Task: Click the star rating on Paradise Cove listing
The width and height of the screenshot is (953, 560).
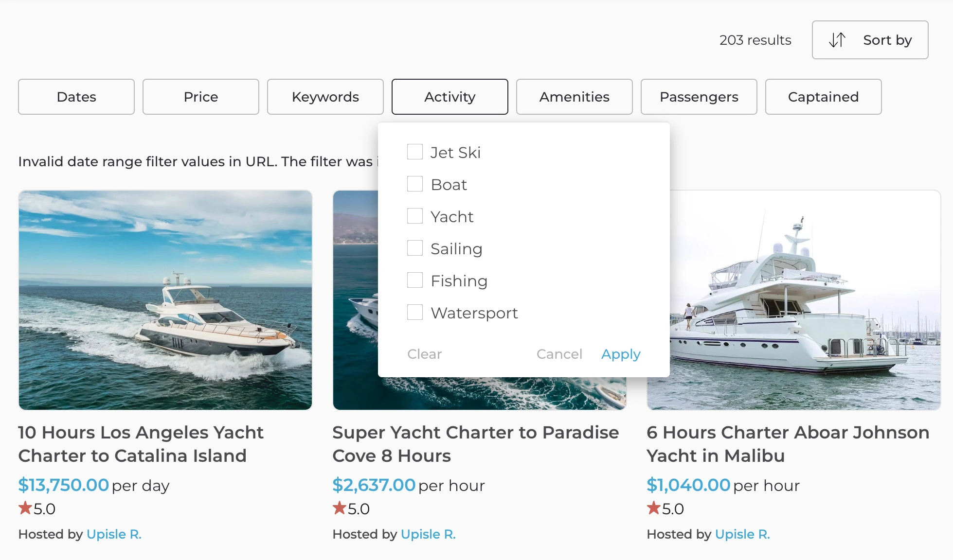Action: (x=350, y=508)
